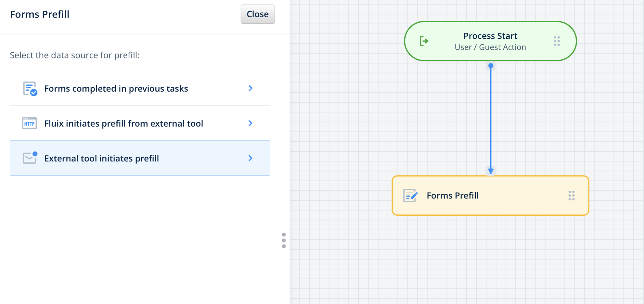Click the drag handle on Process Start node
The image size is (644, 304).
(x=557, y=41)
